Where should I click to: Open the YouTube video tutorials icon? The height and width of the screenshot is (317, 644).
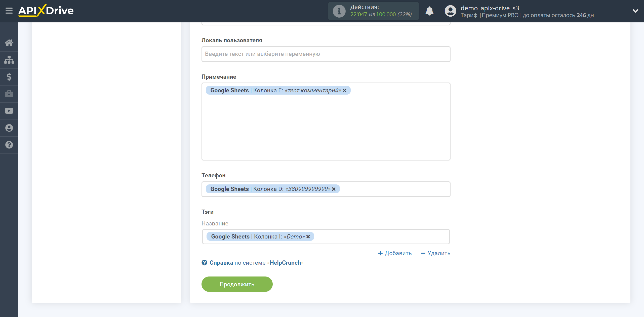pos(9,111)
